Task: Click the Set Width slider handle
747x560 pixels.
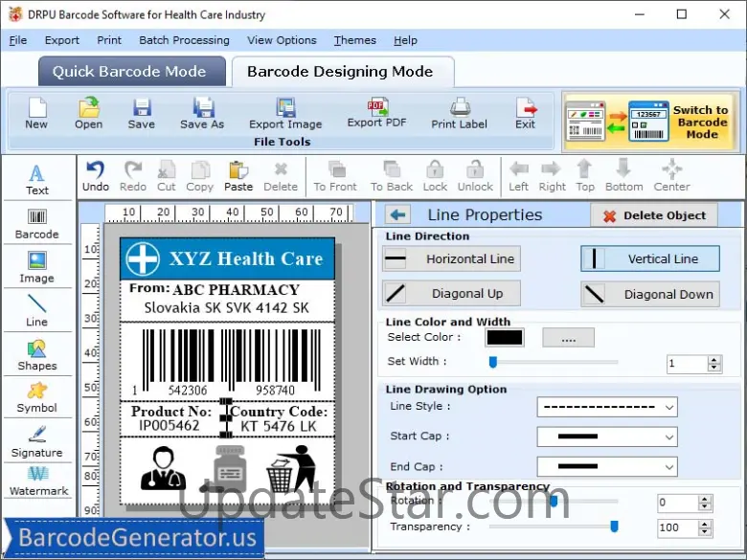Action: pyautogui.click(x=493, y=363)
